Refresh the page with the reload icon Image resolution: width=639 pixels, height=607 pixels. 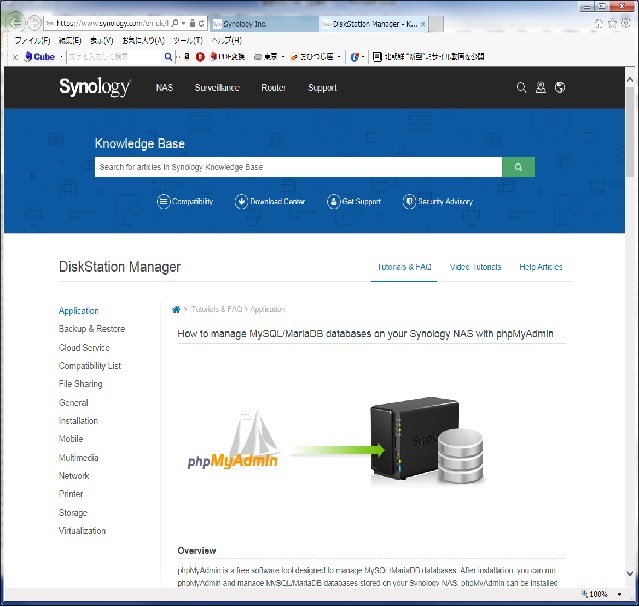[201, 23]
